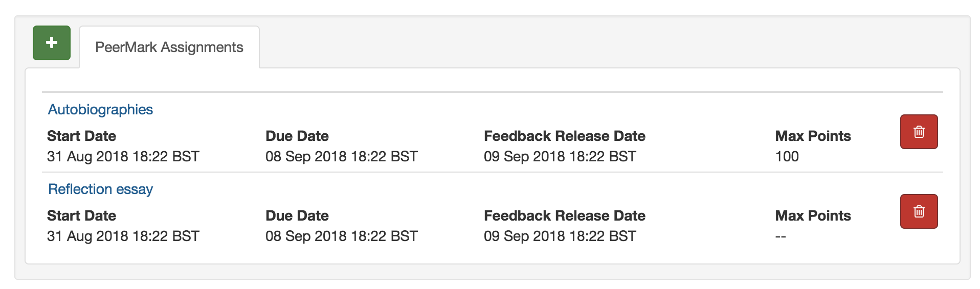The height and width of the screenshot is (289, 980).
Task: Open the Autobiographies assignment link
Action: click(100, 109)
